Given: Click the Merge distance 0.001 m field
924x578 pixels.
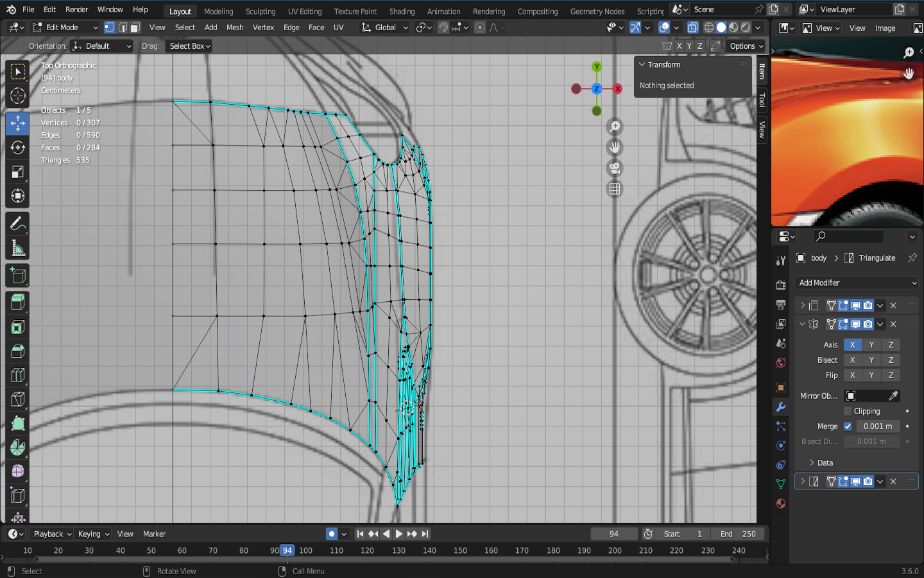Looking at the screenshot, I should pos(877,426).
